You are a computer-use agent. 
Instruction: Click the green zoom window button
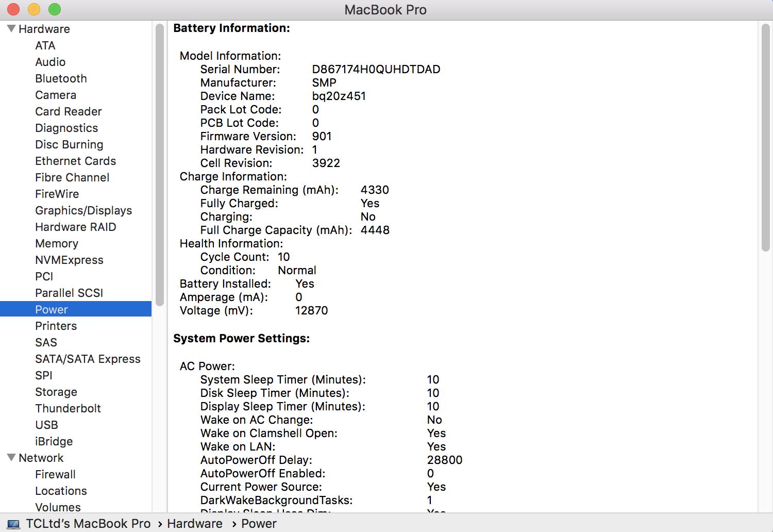coord(54,9)
